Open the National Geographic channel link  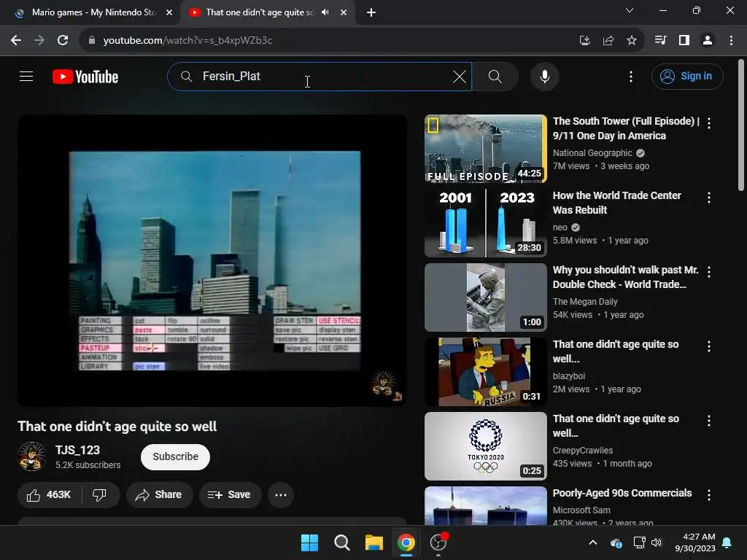tap(592, 153)
